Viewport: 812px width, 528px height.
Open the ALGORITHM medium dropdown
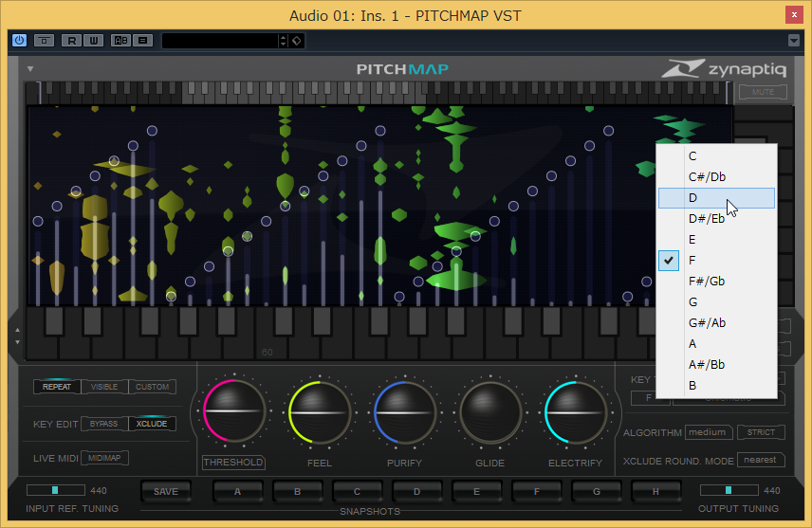[x=709, y=432]
